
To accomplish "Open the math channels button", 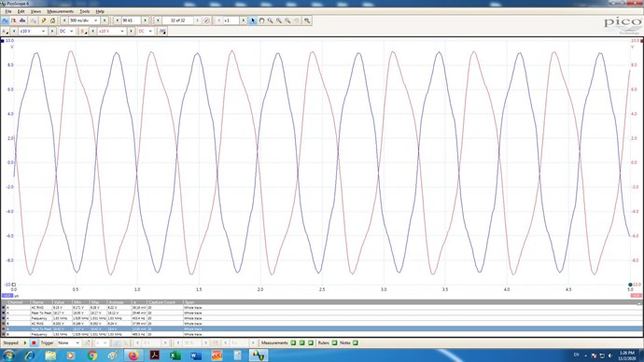I will point(162,31).
